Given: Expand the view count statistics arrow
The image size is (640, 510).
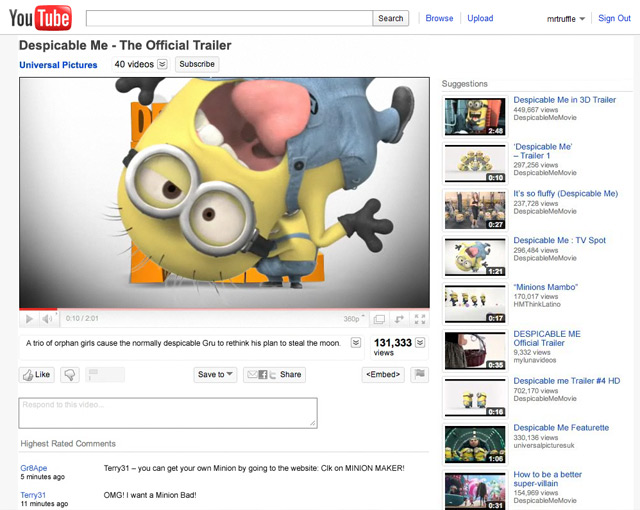Looking at the screenshot, I should [x=420, y=342].
